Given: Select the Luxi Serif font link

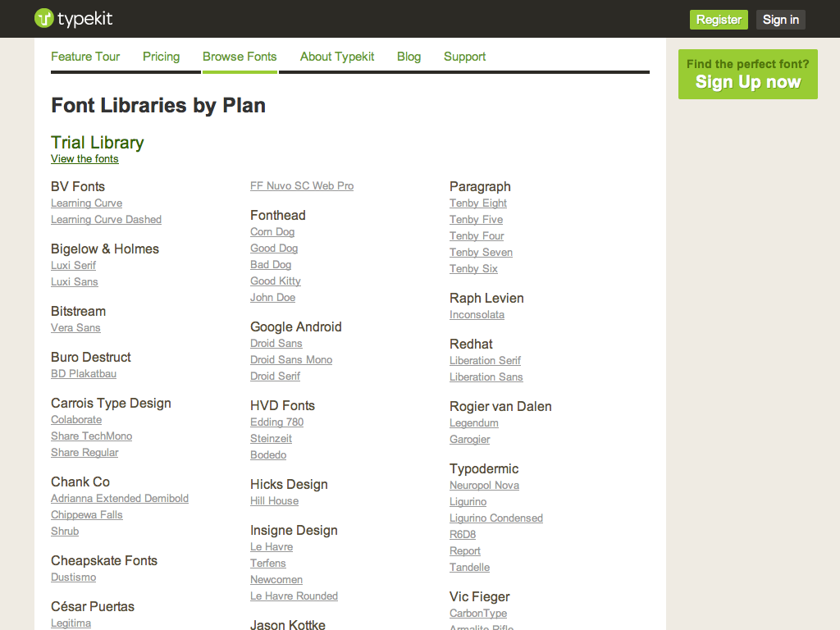Looking at the screenshot, I should (73, 266).
